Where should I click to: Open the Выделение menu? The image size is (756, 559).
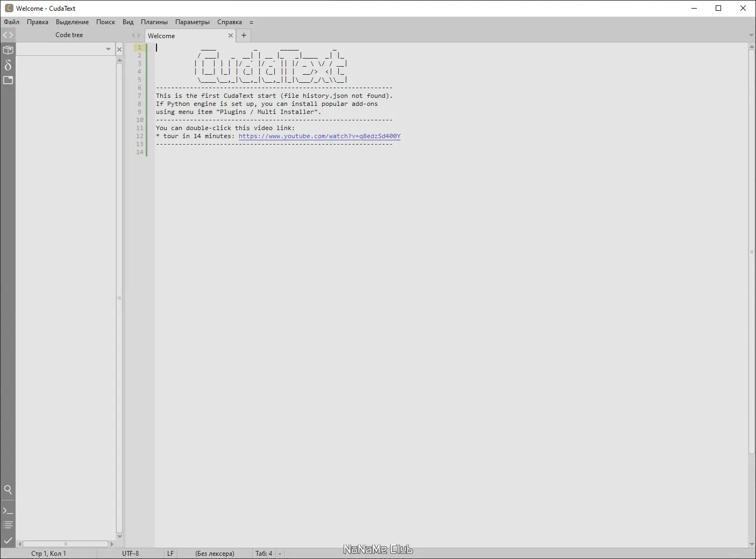pos(72,22)
